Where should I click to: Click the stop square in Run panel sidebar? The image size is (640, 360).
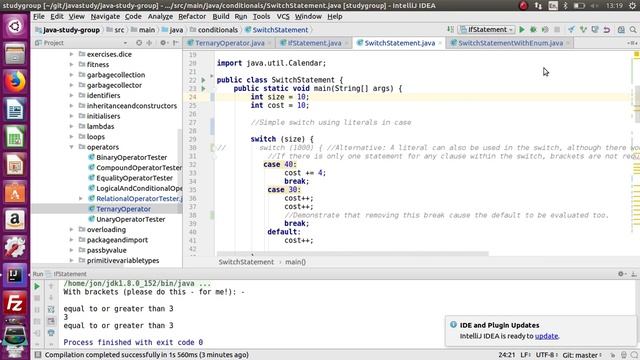(x=37, y=298)
